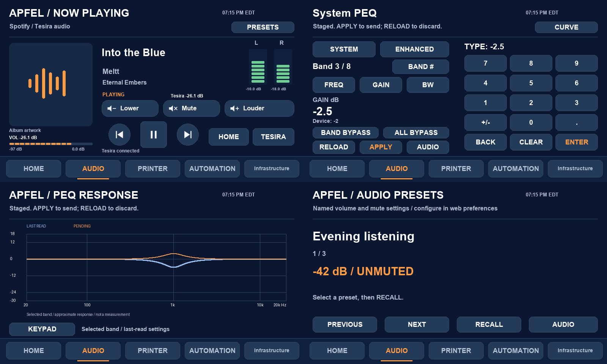
Task: Tap the orange keypad ENTER key
Action: 577,142
